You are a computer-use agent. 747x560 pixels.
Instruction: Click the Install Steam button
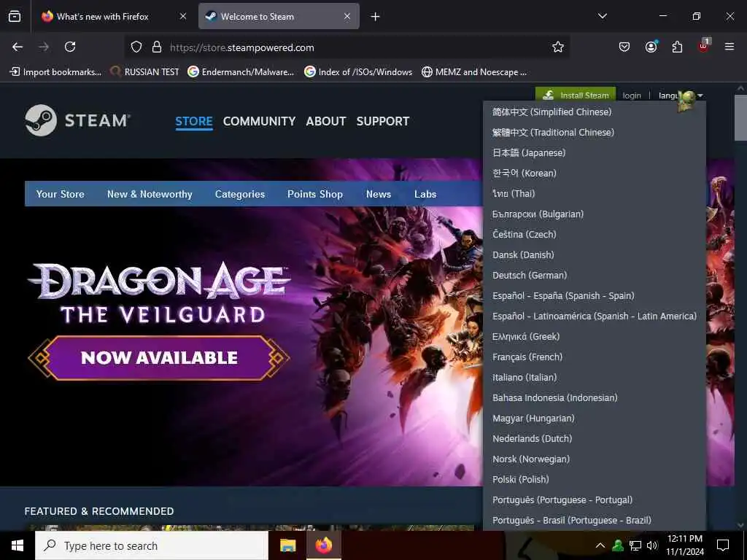click(x=576, y=95)
